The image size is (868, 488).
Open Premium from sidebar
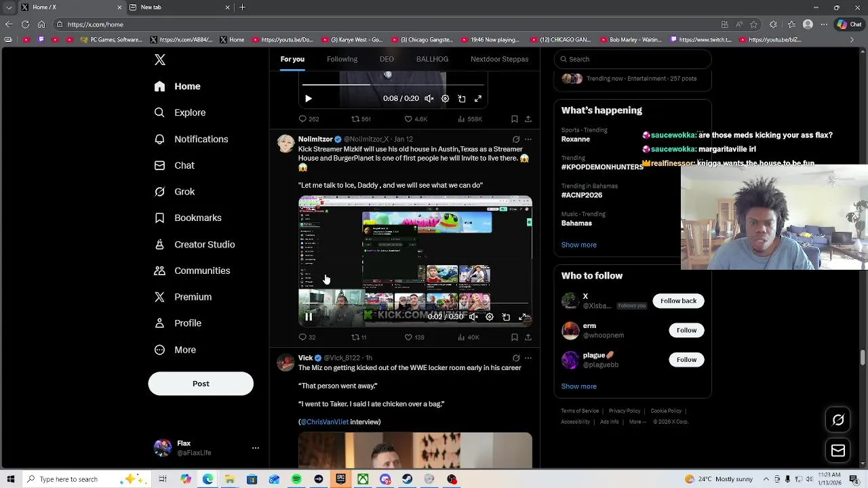pos(183,297)
